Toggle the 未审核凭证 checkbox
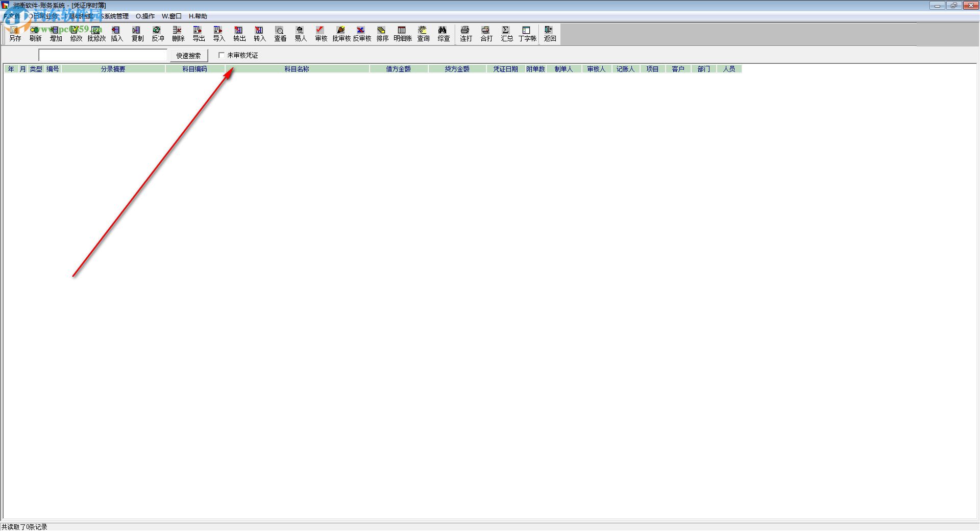The height and width of the screenshot is (531, 980). pyautogui.click(x=222, y=55)
